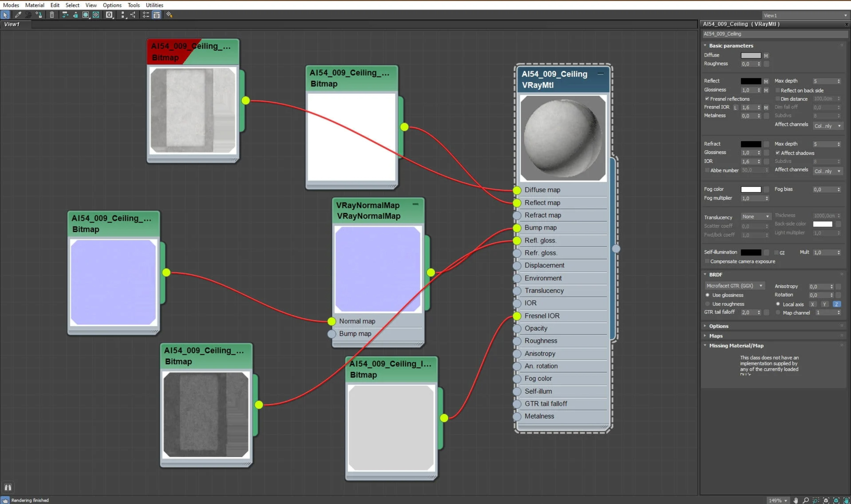Click the material name input field
Image resolution: width=851 pixels, height=504 pixels.
tap(774, 34)
